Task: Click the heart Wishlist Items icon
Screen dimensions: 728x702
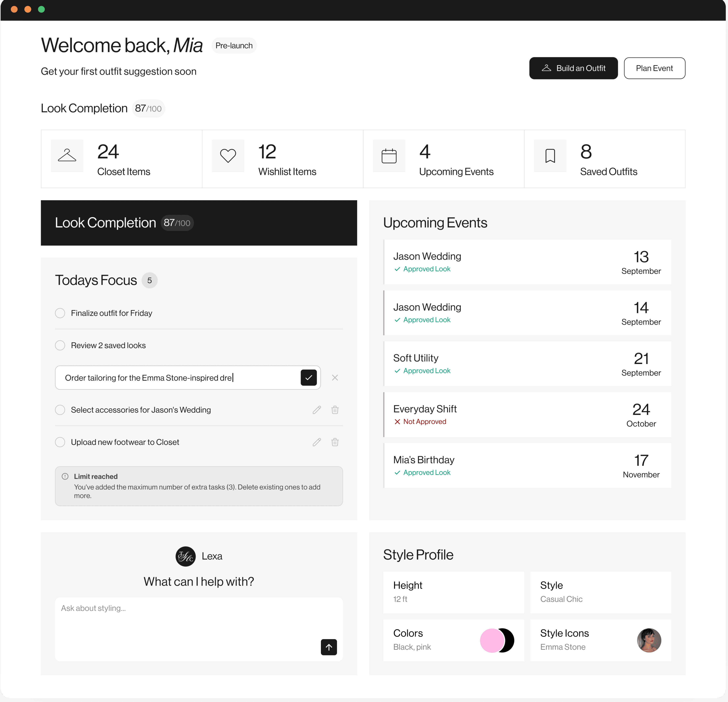Action: 228,156
